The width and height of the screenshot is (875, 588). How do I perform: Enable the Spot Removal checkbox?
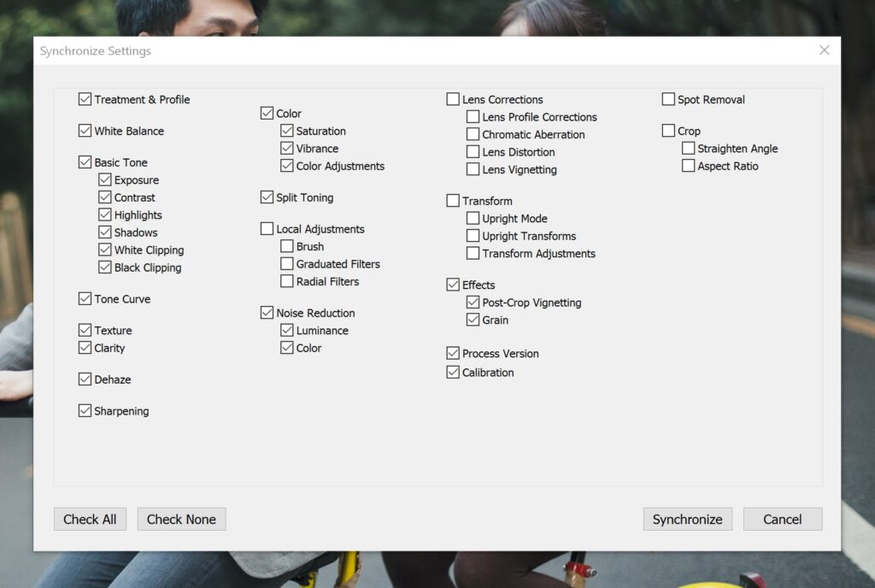coord(668,99)
